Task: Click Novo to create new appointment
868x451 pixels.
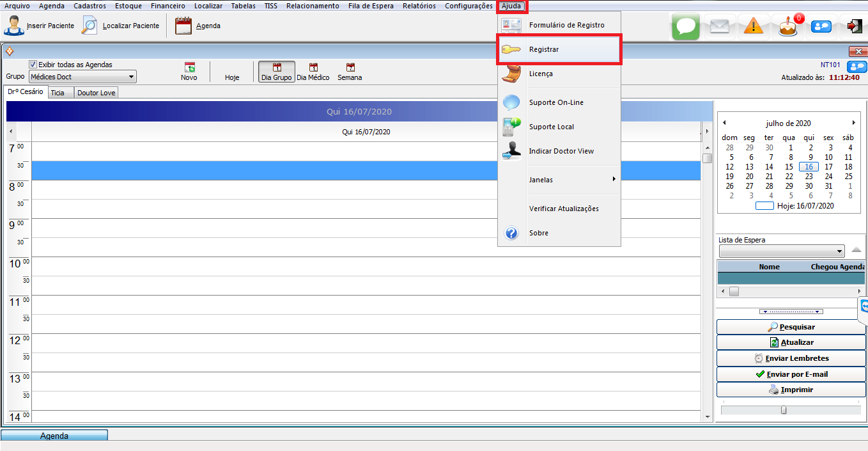Action: pyautogui.click(x=189, y=72)
